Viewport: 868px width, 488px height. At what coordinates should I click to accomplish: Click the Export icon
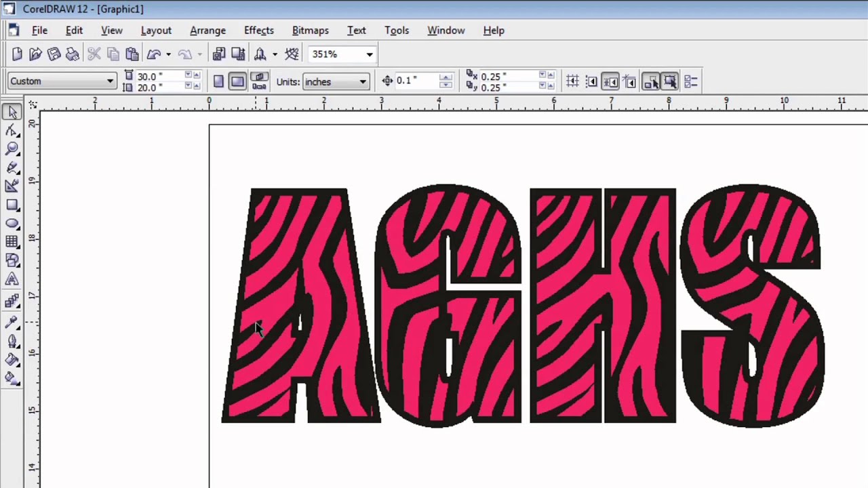(x=238, y=54)
